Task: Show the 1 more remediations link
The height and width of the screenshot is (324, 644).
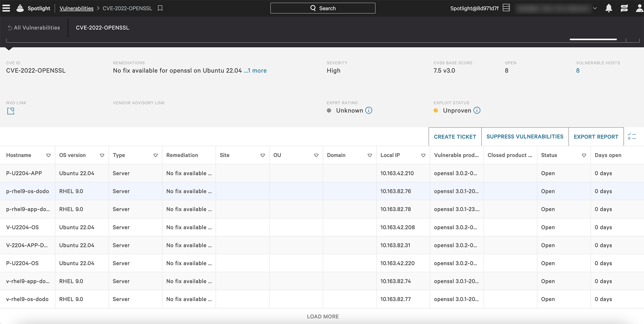Action: [255, 71]
